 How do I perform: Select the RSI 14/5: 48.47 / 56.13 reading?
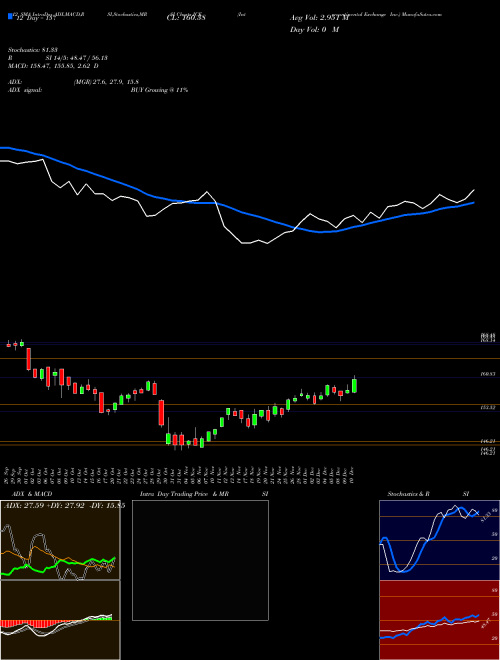(x=58, y=58)
